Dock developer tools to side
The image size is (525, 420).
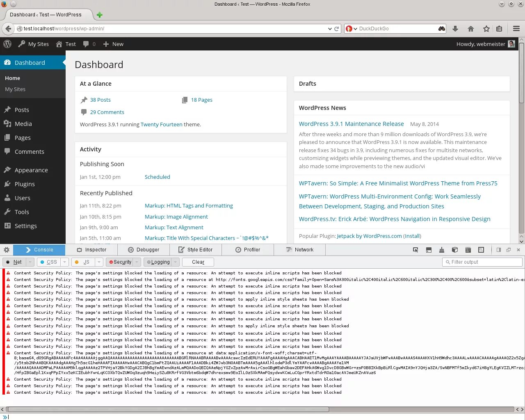(x=499, y=250)
